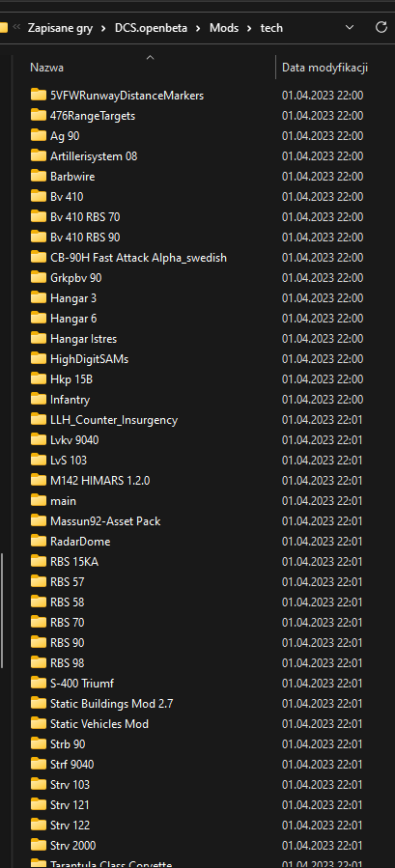Click modification date of RadarDome row
The height and width of the screenshot is (868, 395).
tap(323, 542)
